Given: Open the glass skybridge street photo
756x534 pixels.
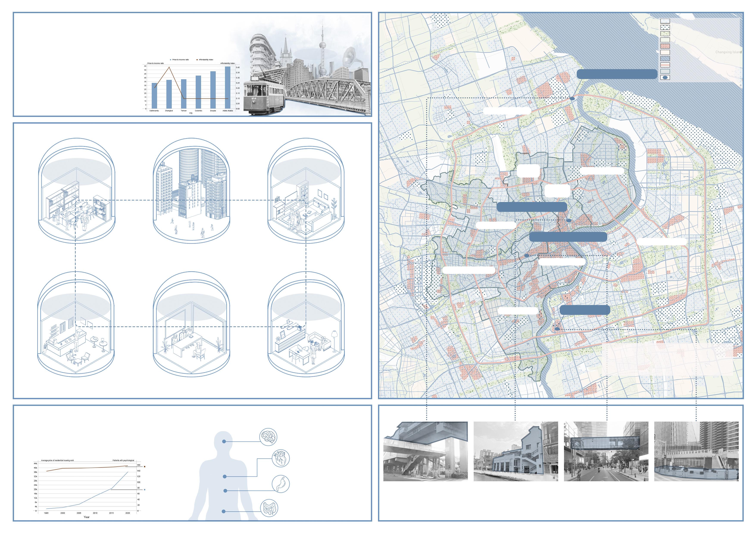Looking at the screenshot, I should point(606,451).
